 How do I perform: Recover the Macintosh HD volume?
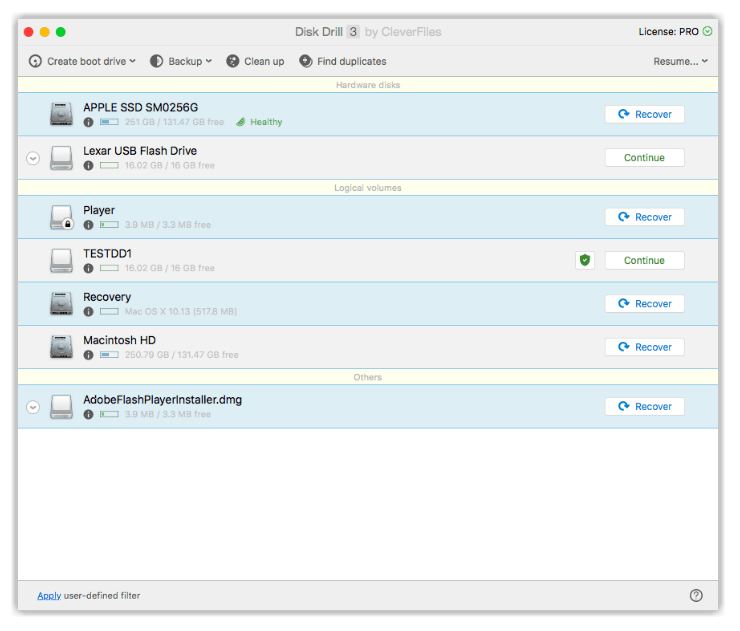(x=645, y=347)
